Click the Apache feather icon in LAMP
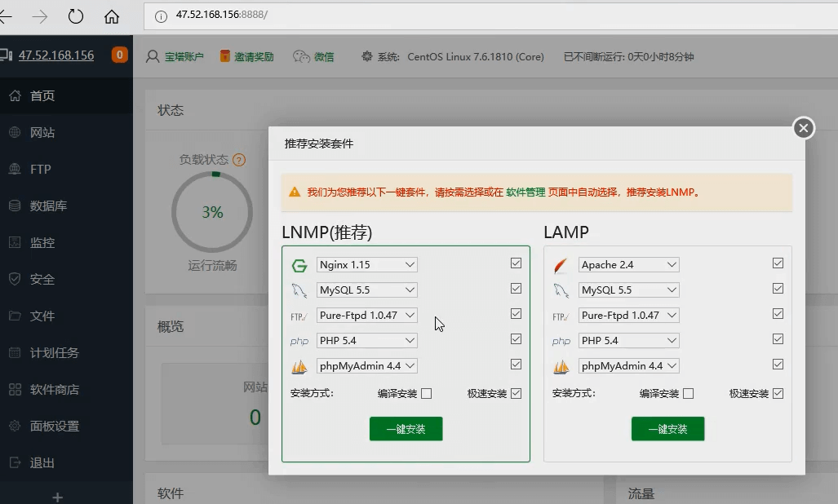 pos(561,265)
